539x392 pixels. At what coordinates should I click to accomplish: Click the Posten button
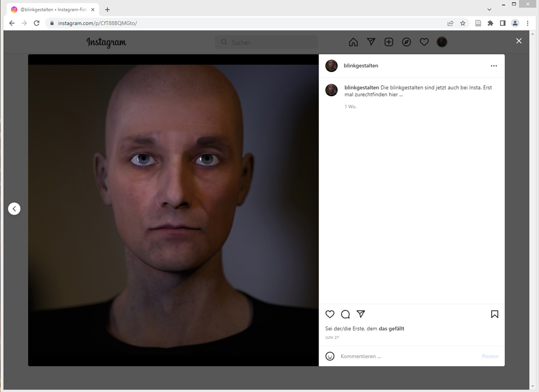490,356
